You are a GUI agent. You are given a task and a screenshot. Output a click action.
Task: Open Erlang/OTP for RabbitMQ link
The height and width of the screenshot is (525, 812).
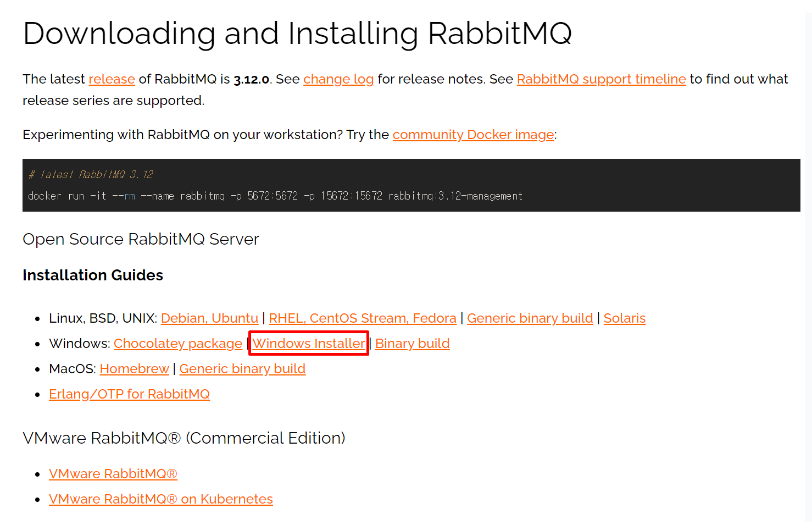pyautogui.click(x=129, y=394)
